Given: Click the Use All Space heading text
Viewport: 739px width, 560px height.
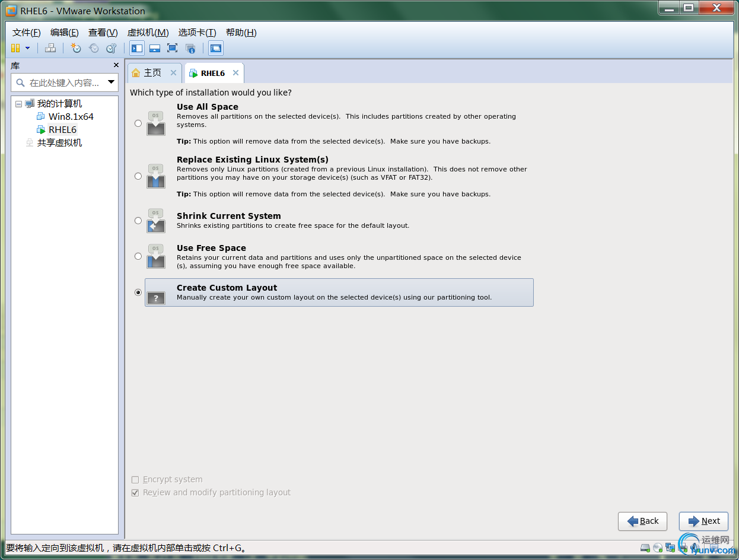Looking at the screenshot, I should (208, 107).
